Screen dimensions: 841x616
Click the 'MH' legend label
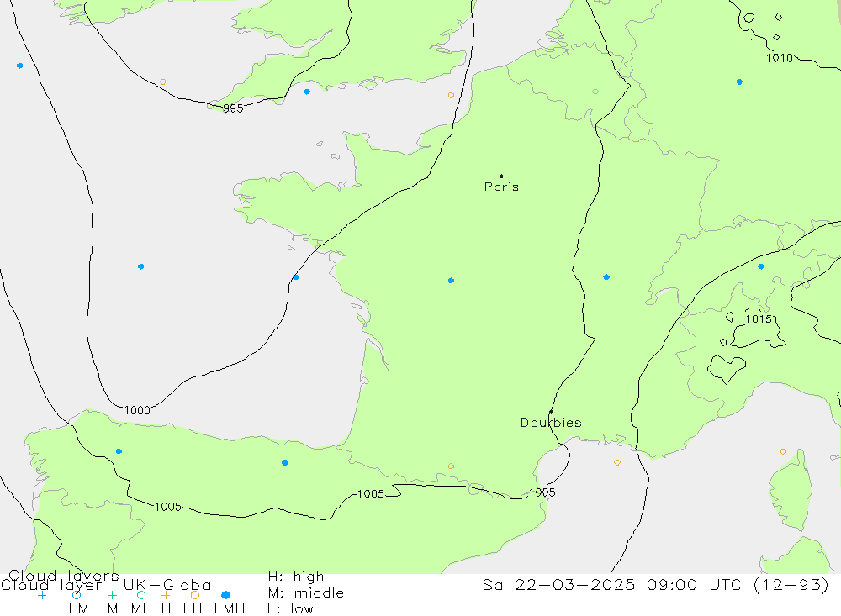(x=141, y=609)
